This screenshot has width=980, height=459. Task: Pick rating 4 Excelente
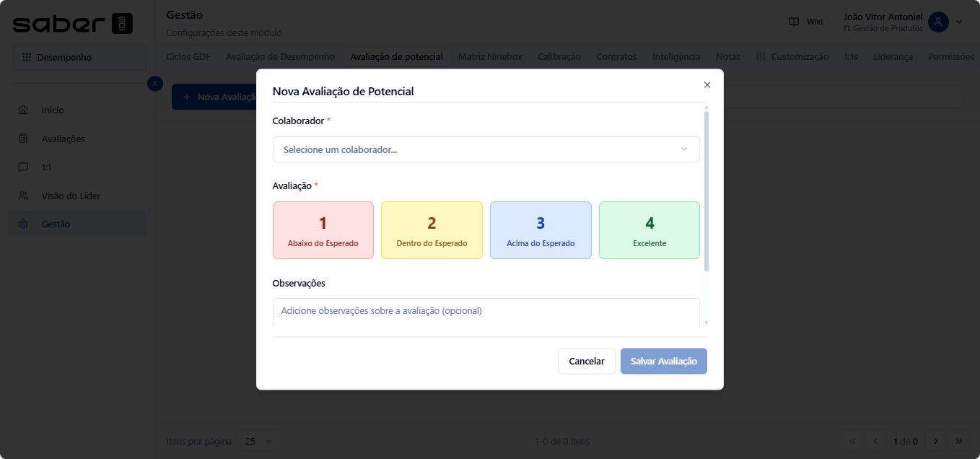(x=649, y=230)
